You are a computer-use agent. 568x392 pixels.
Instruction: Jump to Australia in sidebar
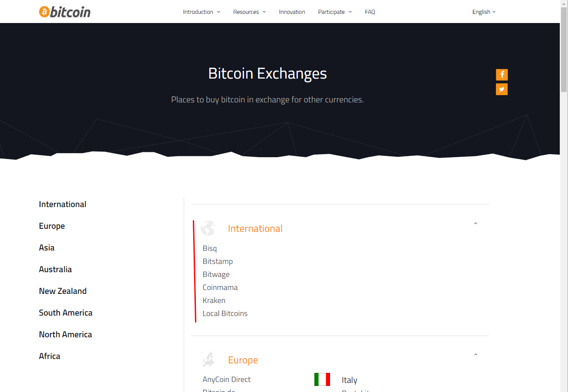55,269
